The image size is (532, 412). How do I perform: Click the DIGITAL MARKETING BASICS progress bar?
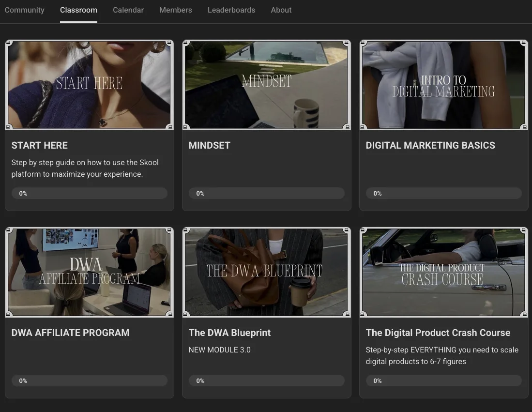pyautogui.click(x=444, y=194)
